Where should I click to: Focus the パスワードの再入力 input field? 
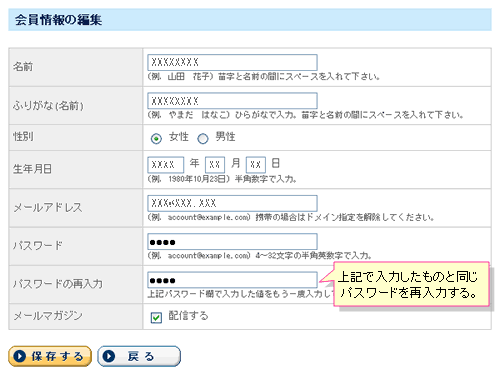pos(232,280)
